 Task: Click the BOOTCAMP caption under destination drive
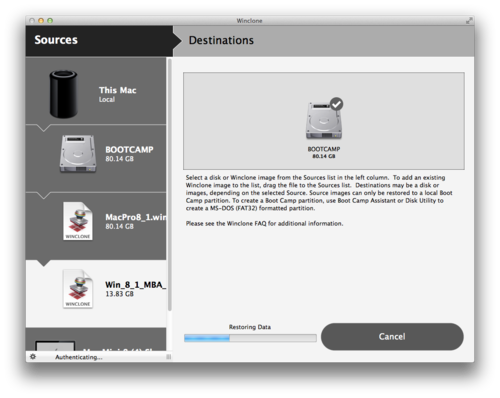click(324, 149)
